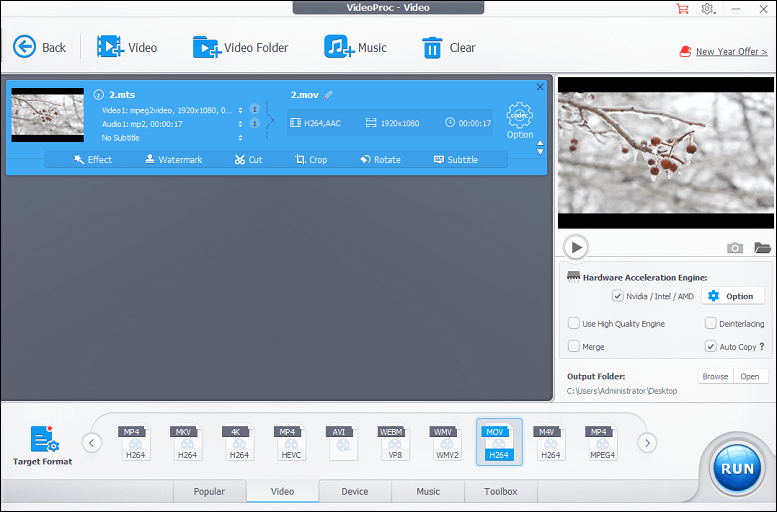Open hardware acceleration Option button
This screenshot has height=512, width=777.
[732, 296]
